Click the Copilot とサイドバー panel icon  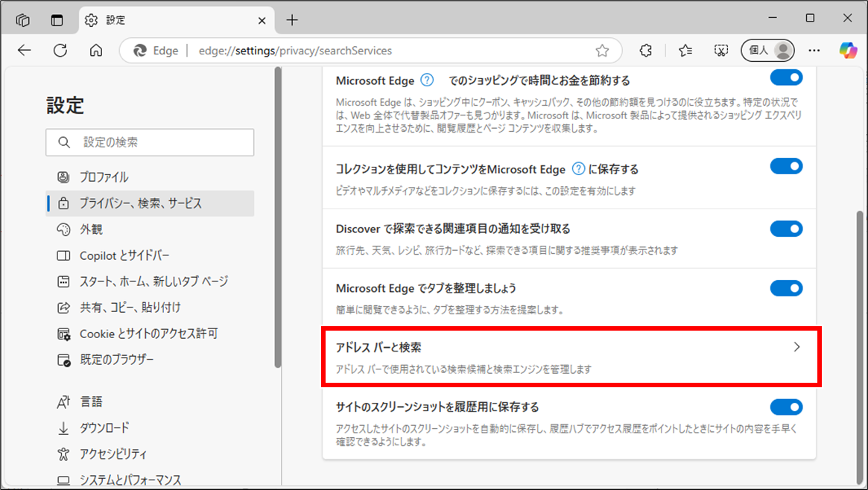63,255
